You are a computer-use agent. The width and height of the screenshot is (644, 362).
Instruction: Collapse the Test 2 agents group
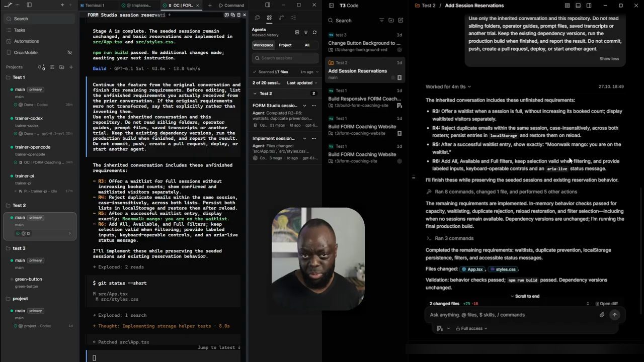tap(255, 94)
